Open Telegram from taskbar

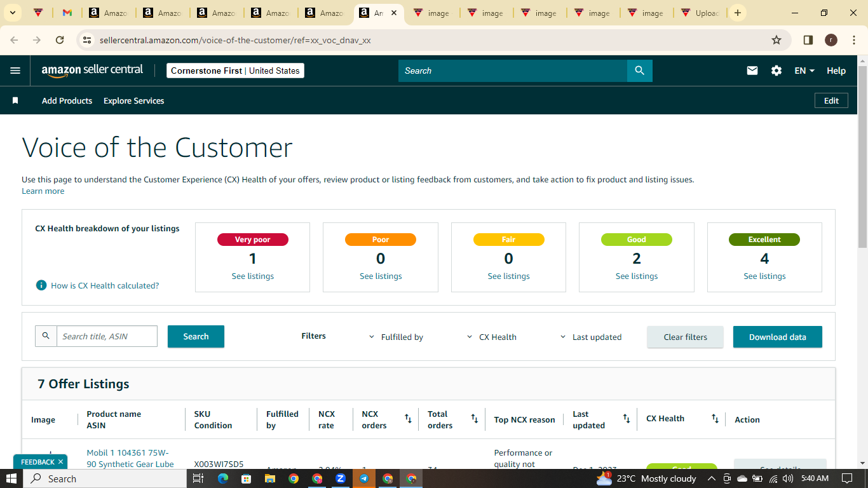[364, 478]
